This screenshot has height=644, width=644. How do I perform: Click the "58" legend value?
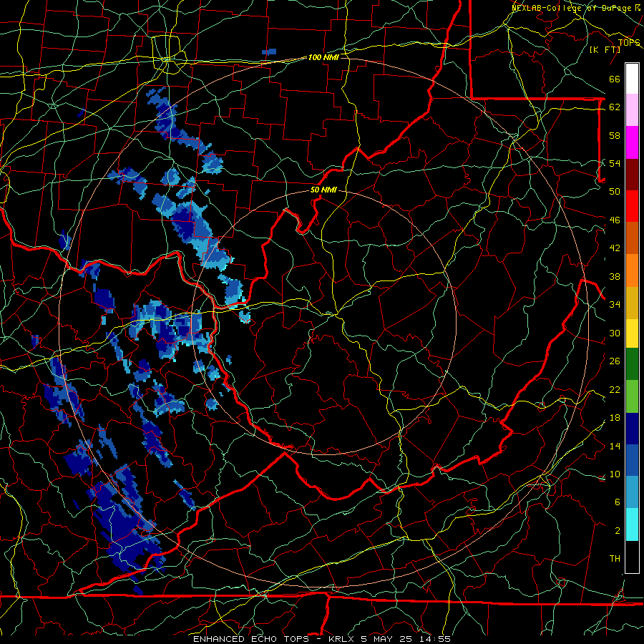(615, 135)
